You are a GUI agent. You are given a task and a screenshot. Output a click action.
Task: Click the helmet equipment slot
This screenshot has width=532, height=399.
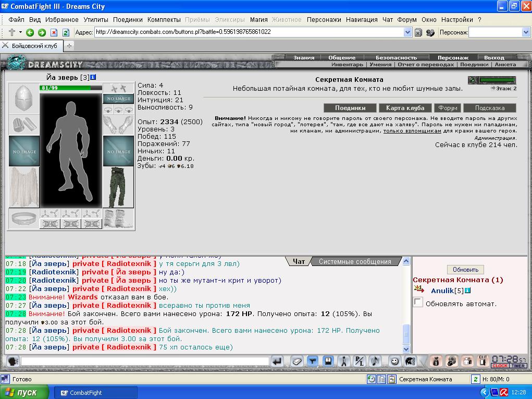[24, 99]
